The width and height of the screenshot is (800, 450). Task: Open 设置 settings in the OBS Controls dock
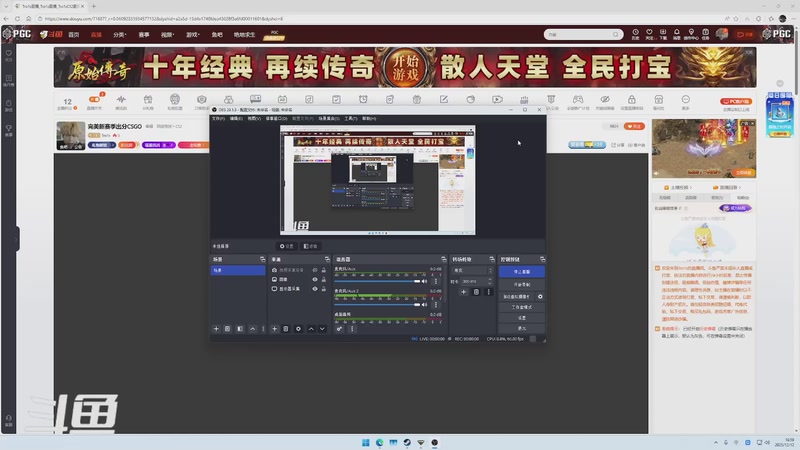click(521, 318)
